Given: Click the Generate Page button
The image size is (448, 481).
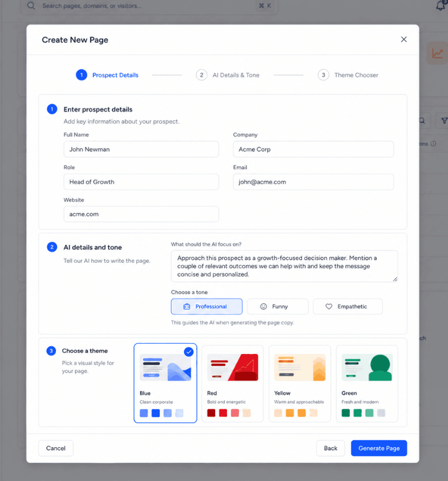Looking at the screenshot, I should [x=379, y=448].
